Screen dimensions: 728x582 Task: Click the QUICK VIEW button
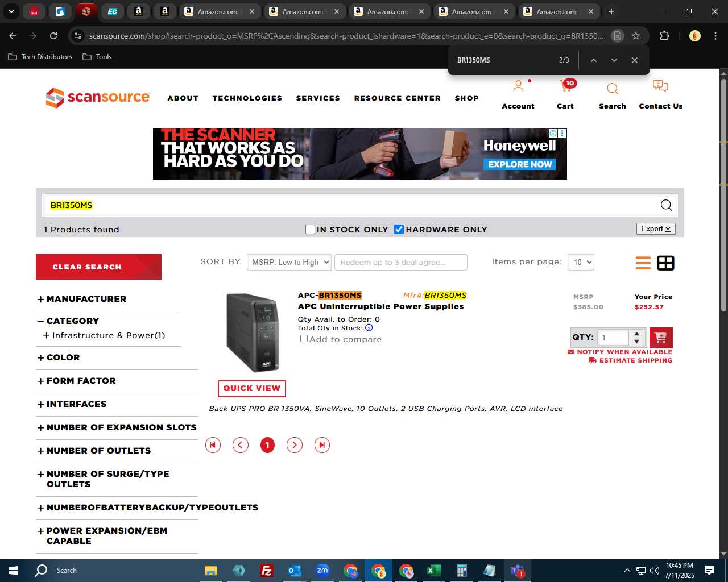[x=252, y=388]
